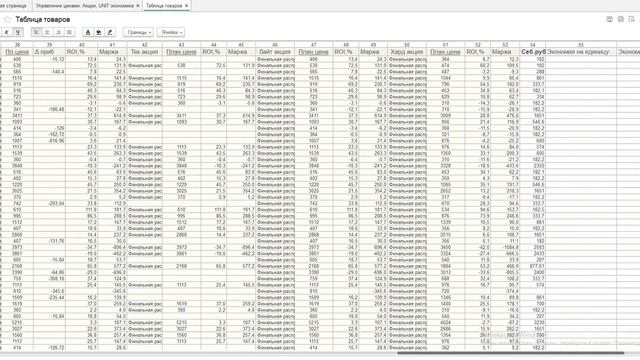The height and width of the screenshot is (360, 640).
Task: Open the text color tool
Action: [x=88, y=32]
